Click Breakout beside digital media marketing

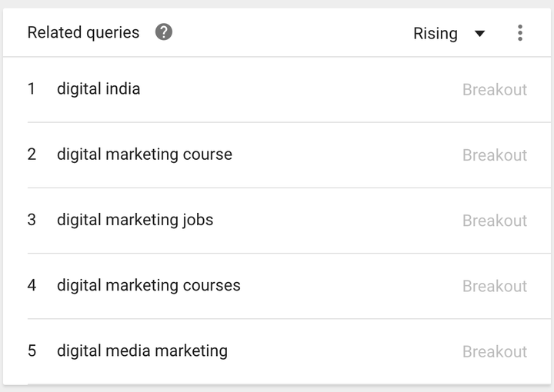tap(495, 351)
